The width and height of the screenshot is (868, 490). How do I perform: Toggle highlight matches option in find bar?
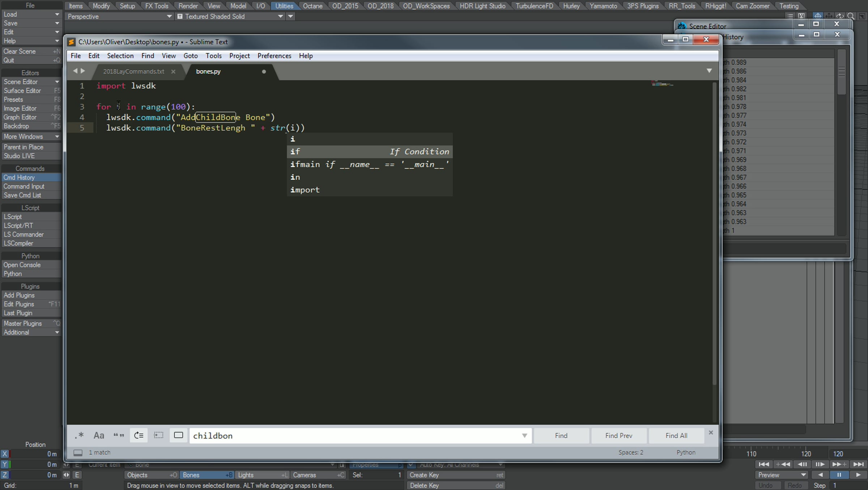point(178,435)
